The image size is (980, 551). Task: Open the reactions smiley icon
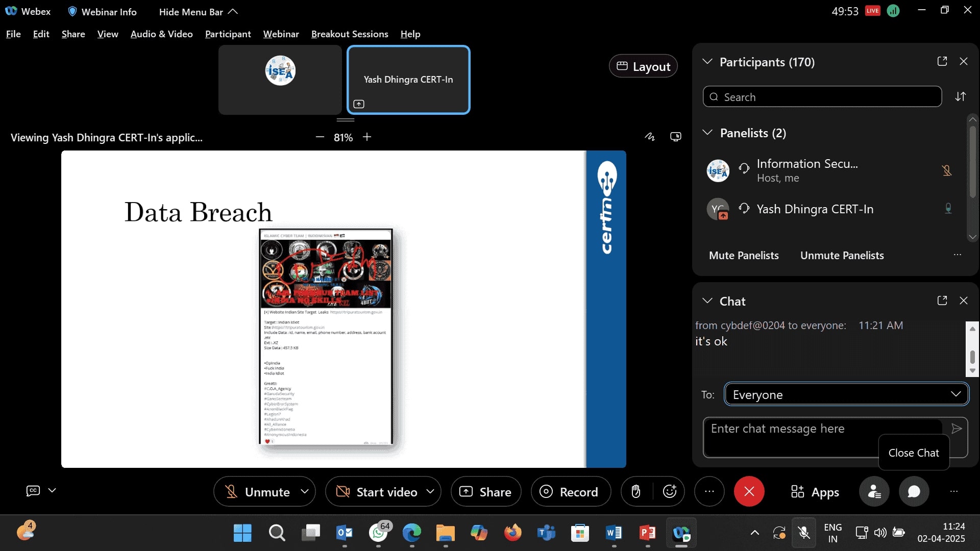point(669,491)
